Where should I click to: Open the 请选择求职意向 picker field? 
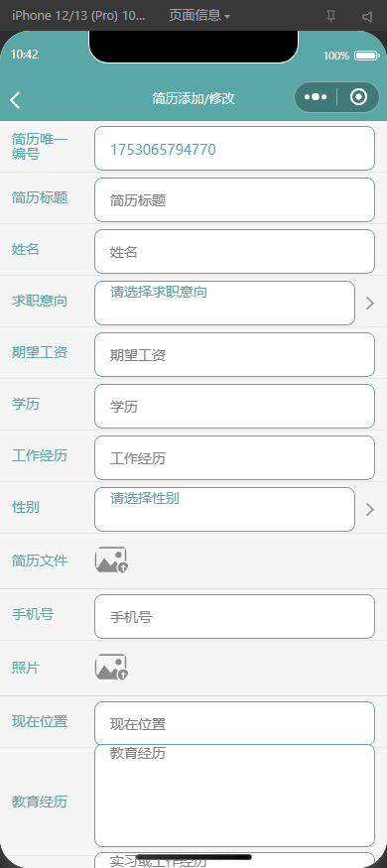coord(225,303)
